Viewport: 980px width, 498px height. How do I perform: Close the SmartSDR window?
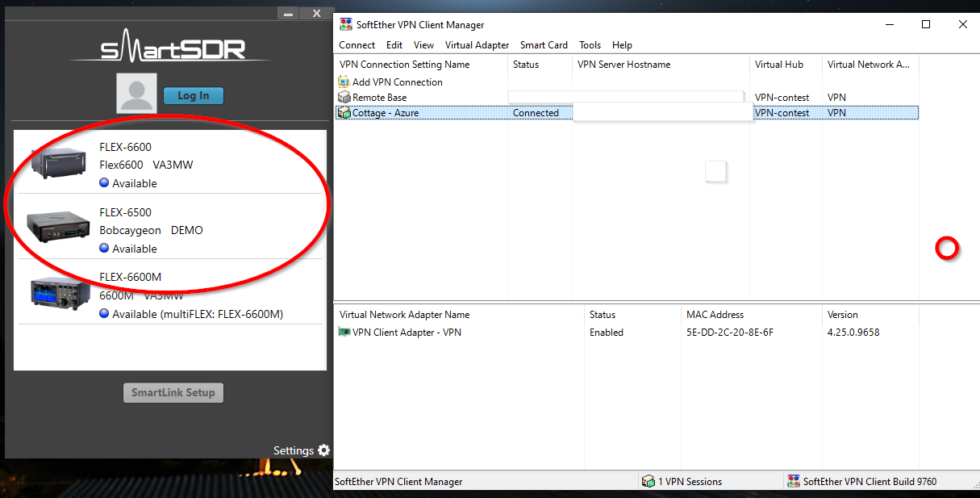click(x=317, y=14)
